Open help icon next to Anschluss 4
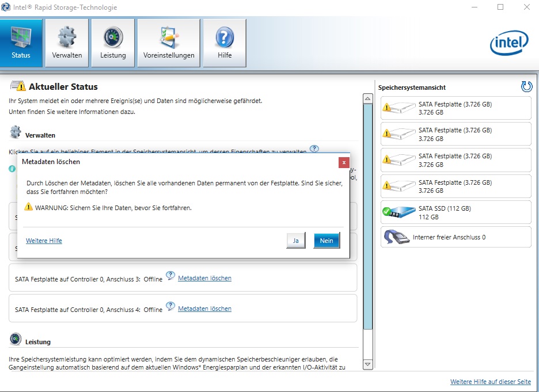The width and height of the screenshot is (539, 392). pos(170,306)
